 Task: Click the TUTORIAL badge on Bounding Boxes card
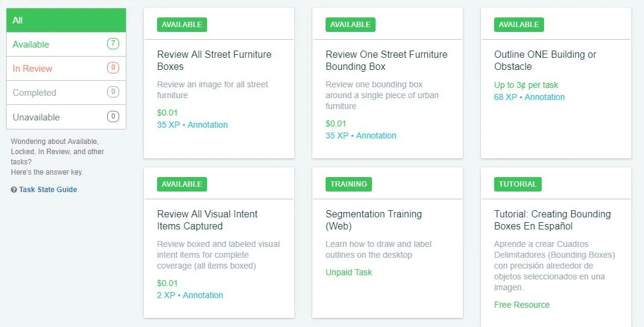pos(518,184)
